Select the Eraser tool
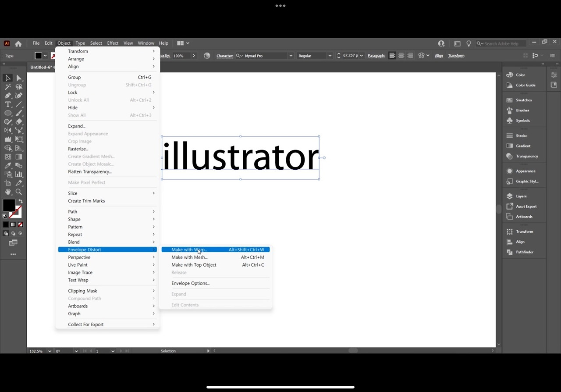 coord(19,122)
